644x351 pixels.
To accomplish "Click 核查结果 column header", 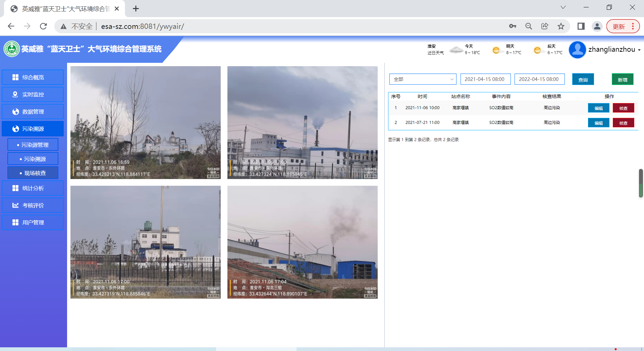I will click(x=552, y=96).
